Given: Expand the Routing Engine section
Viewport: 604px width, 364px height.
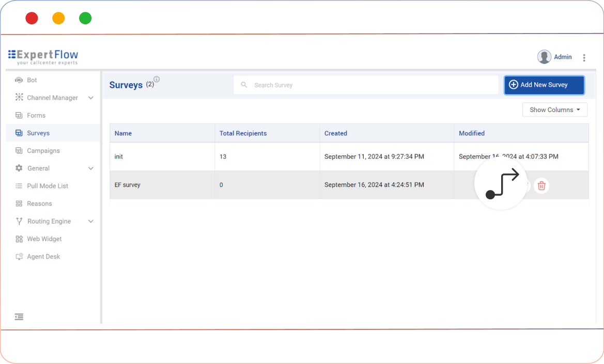Looking at the screenshot, I should pyautogui.click(x=91, y=221).
